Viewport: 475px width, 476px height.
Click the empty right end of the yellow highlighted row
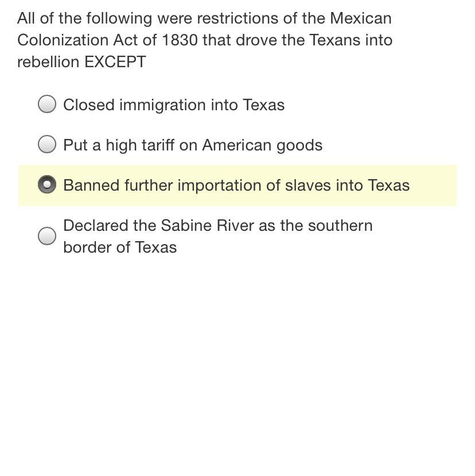(436, 185)
